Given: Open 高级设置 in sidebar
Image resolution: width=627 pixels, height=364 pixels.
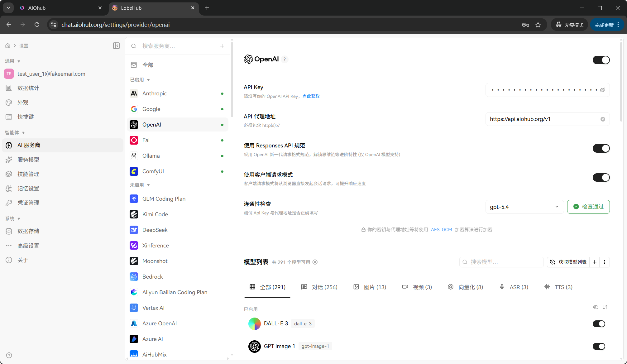Looking at the screenshot, I should 62,246.
